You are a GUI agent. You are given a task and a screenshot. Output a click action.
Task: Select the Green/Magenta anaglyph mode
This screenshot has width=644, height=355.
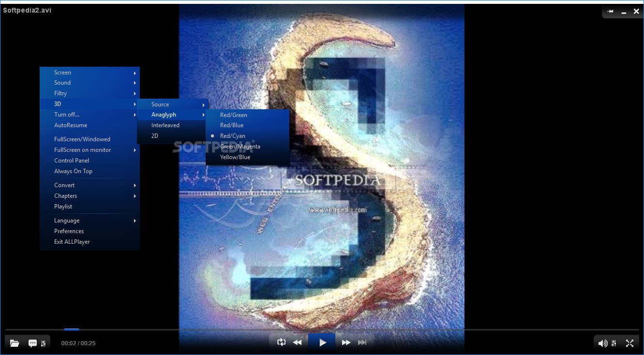(x=247, y=147)
